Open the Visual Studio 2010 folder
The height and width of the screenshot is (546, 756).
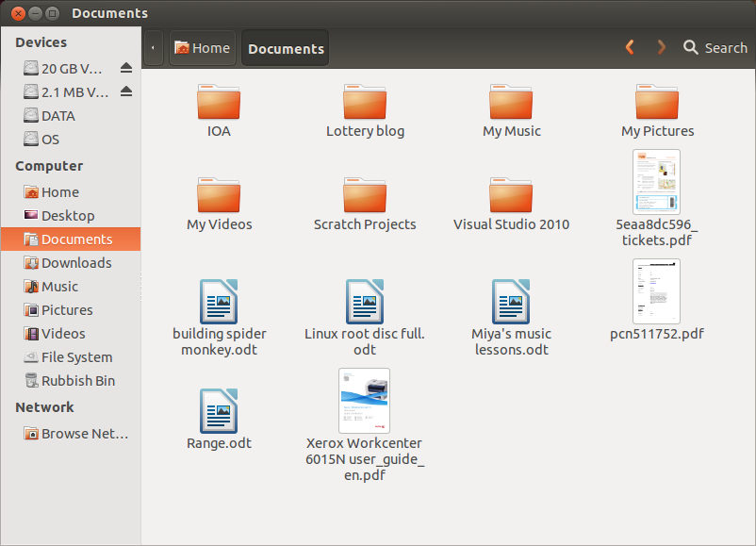511,195
